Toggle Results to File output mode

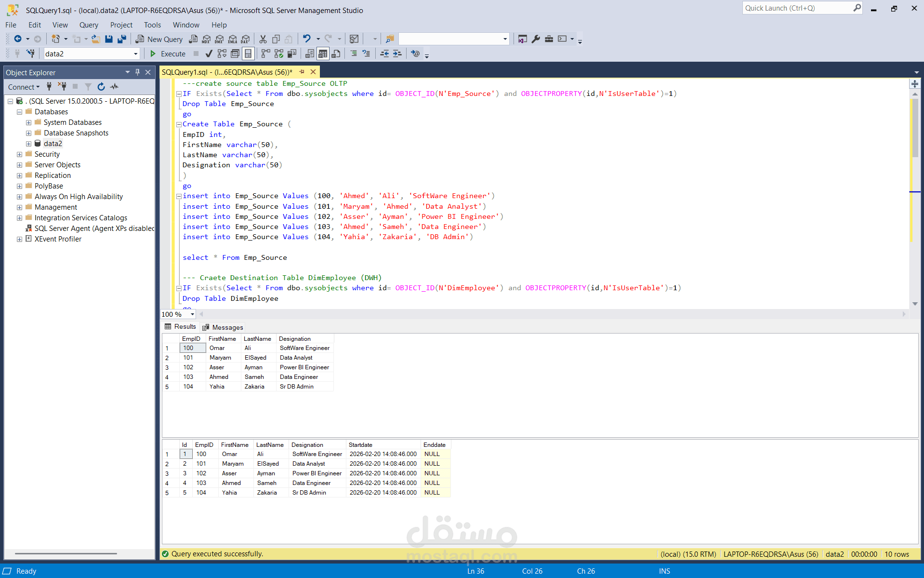point(336,54)
